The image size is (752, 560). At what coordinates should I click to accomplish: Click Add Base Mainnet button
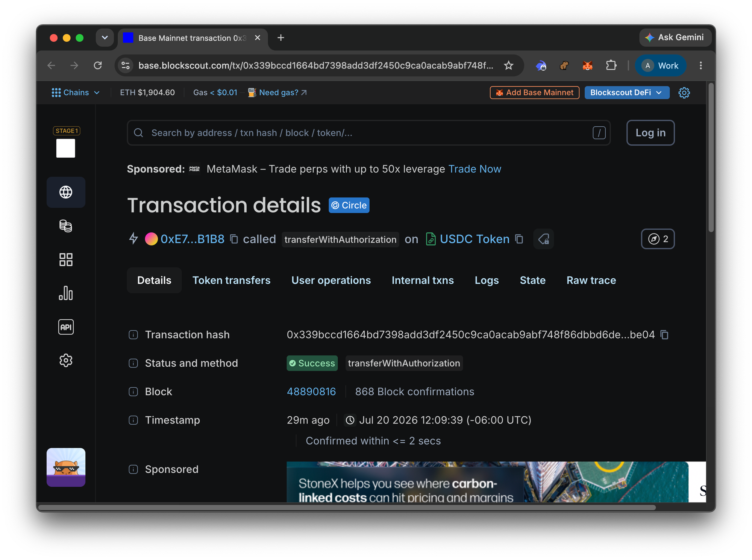[x=534, y=93]
